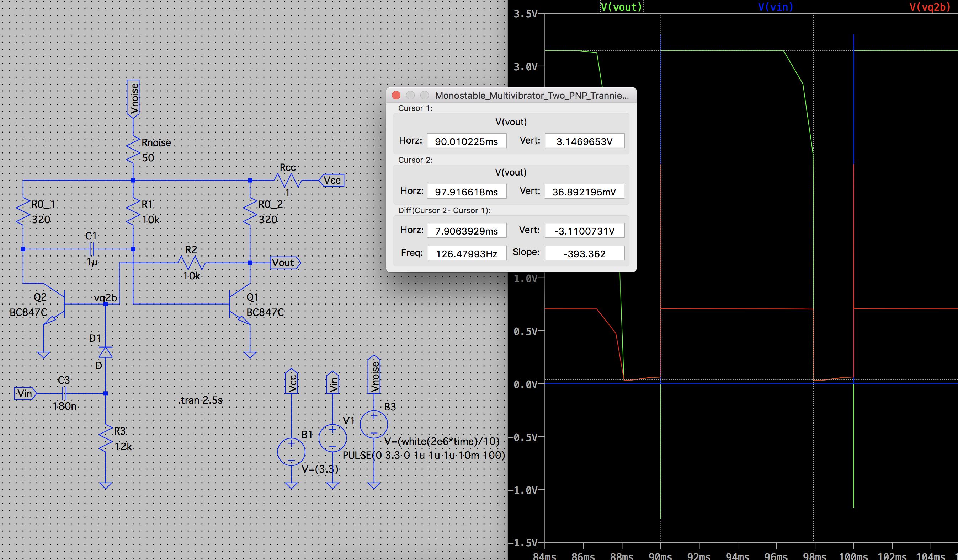The height and width of the screenshot is (560, 958).
Task: Select the V(vin) trace label
Action: pos(776,7)
